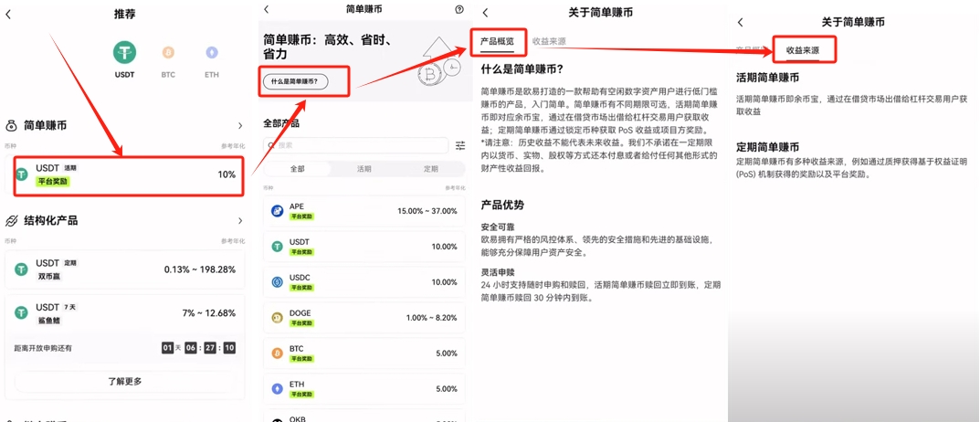Tap the 鲨鱼鳍 tag

(x=49, y=320)
